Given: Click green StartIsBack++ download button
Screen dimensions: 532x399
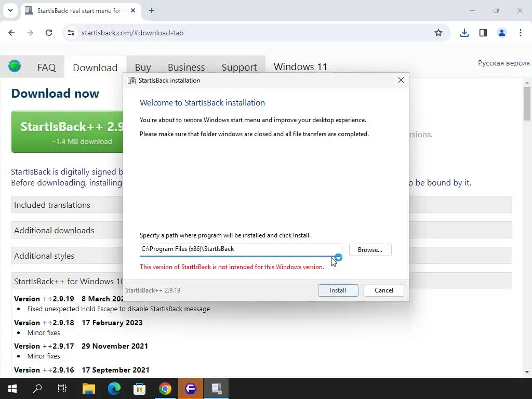Looking at the screenshot, I should coord(67,131).
